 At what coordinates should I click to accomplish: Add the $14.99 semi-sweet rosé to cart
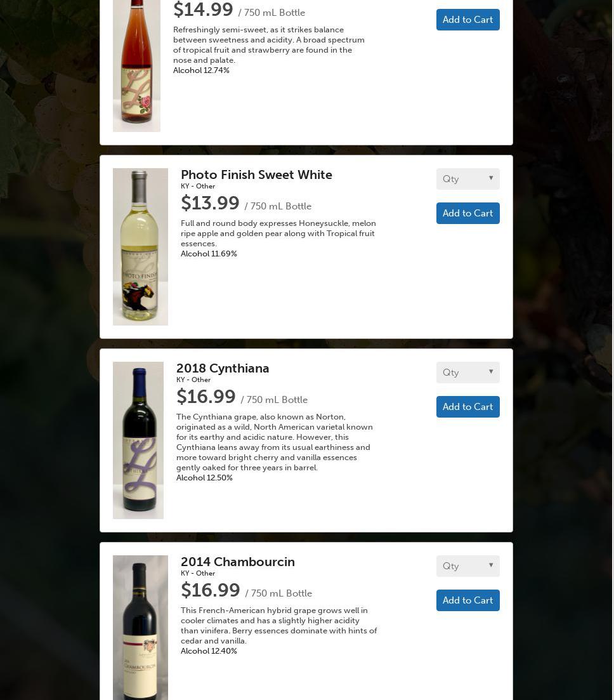tap(467, 20)
